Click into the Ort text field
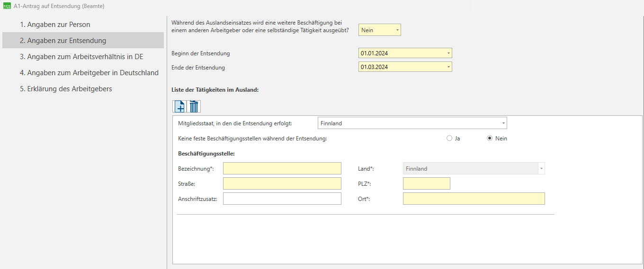This screenshot has width=644, height=269. [x=474, y=199]
